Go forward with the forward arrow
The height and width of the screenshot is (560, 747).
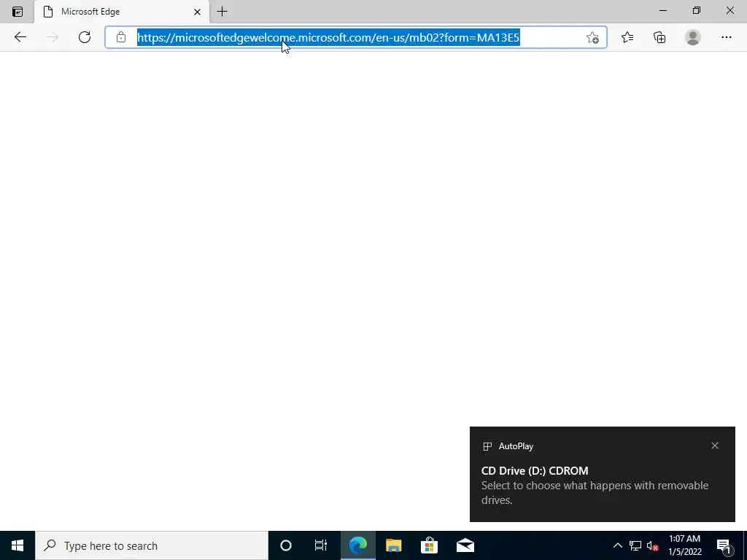[53, 37]
